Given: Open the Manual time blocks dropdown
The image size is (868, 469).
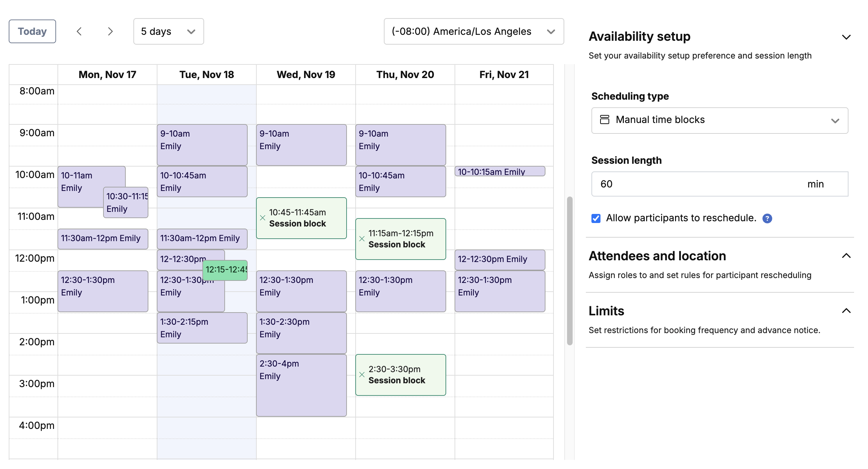Looking at the screenshot, I should tap(719, 120).
